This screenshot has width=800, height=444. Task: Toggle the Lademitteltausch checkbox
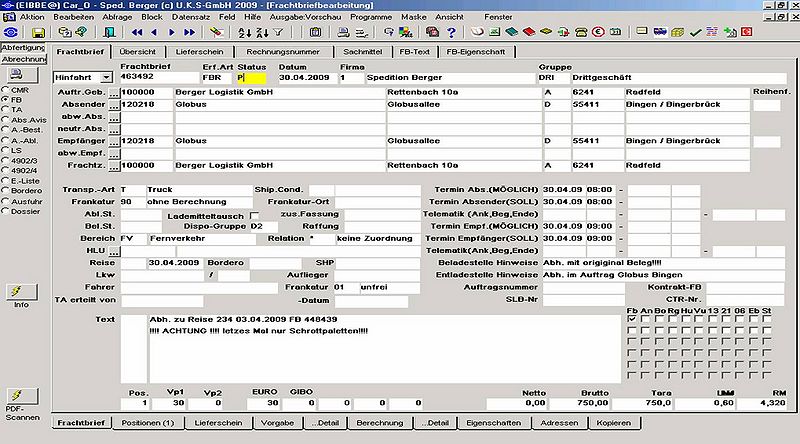(254, 215)
